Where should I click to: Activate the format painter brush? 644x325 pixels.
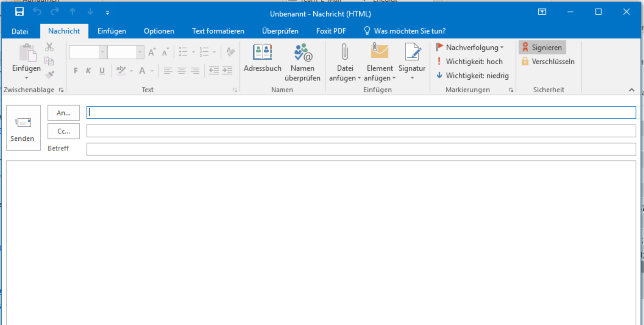(x=50, y=74)
